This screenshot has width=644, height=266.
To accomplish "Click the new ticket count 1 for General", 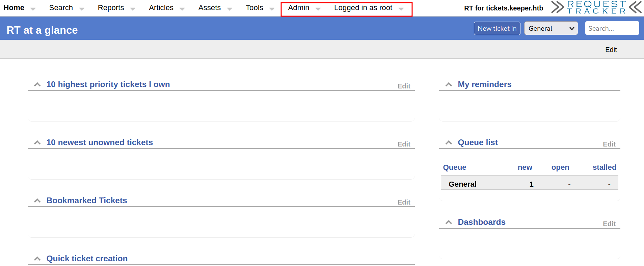I will pos(531,184).
